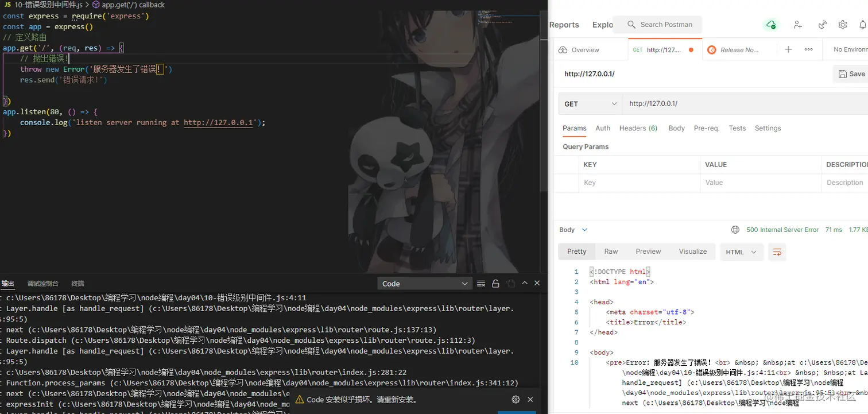Viewport: 868px width, 414px height.
Task: Click the warning triangle in the notification
Action: point(300,400)
